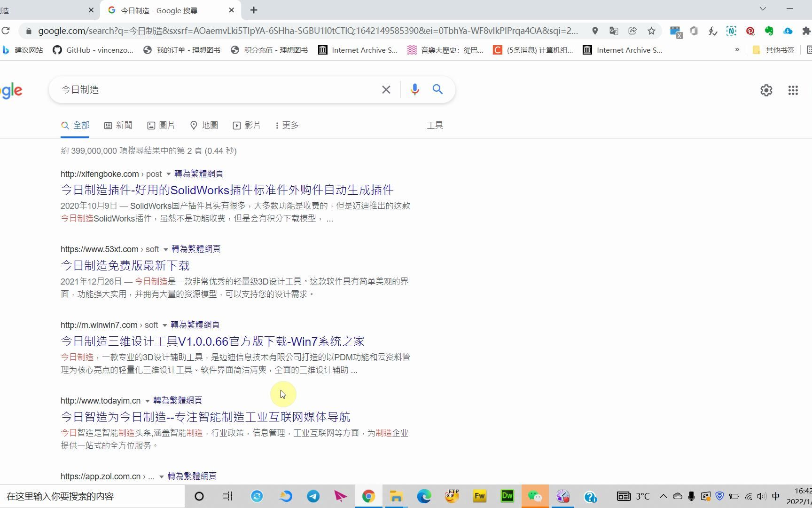Viewport: 812px width, 508px height.
Task: Open the 今日智造为今日制造 result
Action: pos(205,417)
